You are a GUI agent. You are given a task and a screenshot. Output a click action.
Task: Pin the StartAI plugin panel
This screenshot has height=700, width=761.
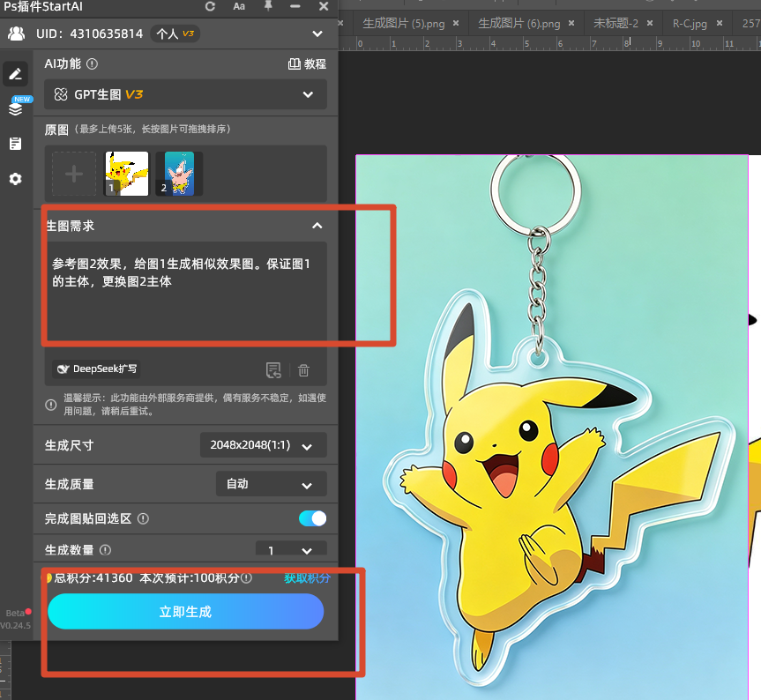268,6
